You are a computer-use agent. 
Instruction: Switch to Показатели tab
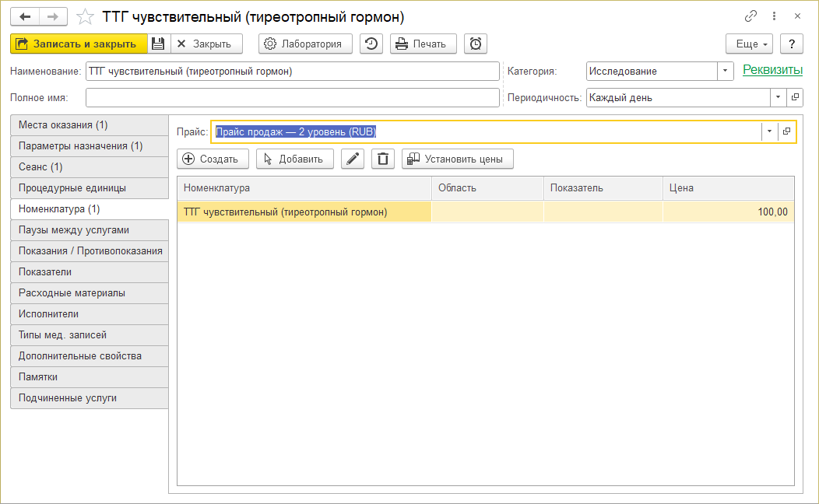click(x=90, y=271)
